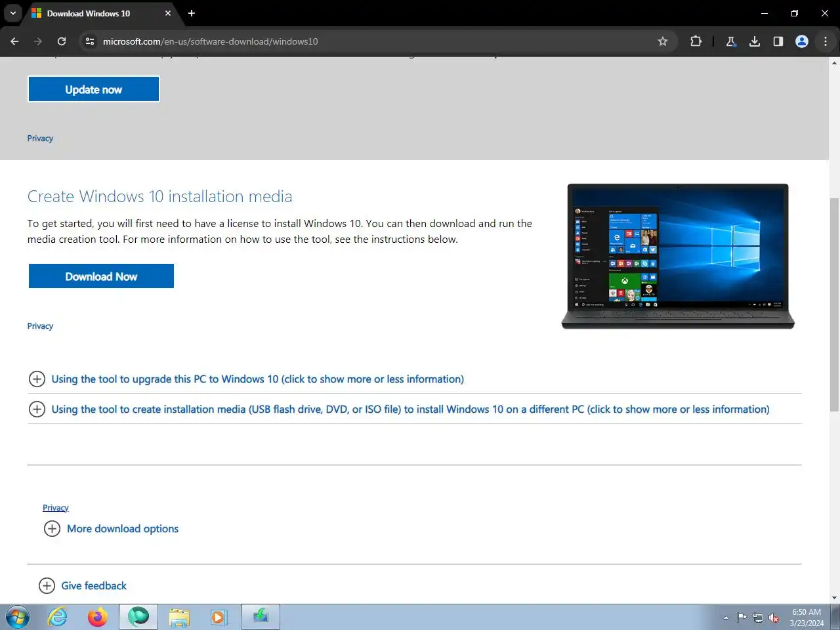Open site information icon in address bar
Screen dimensions: 840x630
point(90,41)
